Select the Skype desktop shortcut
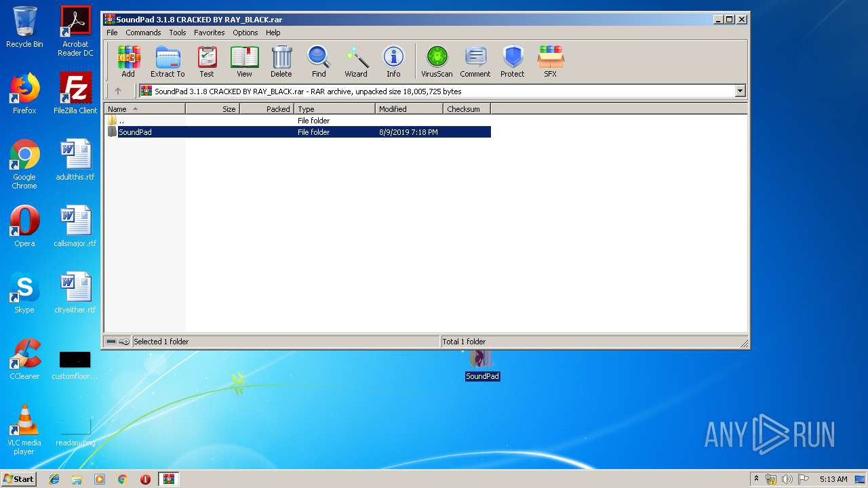Screen dimensions: 868x488 tap(24, 293)
